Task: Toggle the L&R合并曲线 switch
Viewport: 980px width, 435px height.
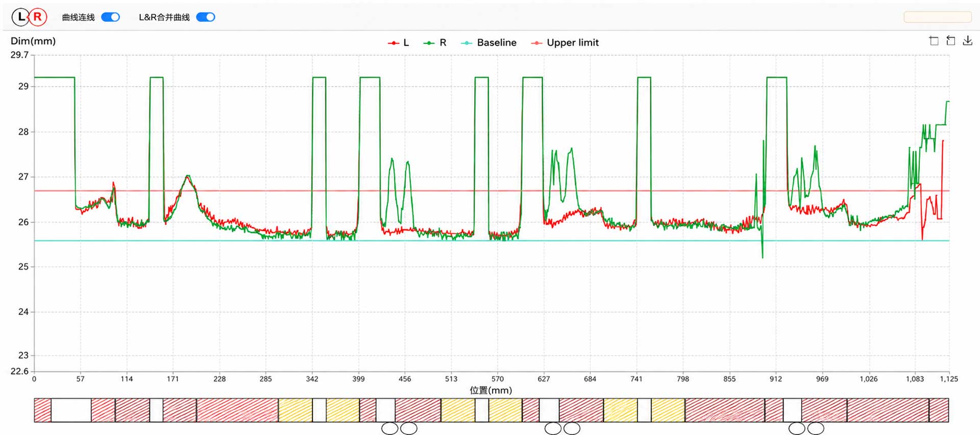Action: click(206, 17)
